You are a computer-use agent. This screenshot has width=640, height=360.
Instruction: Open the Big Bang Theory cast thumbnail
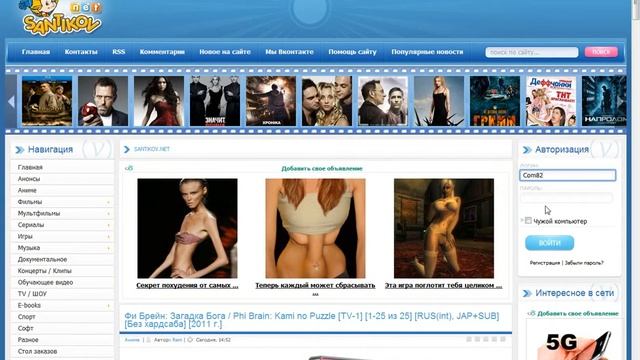[327, 101]
